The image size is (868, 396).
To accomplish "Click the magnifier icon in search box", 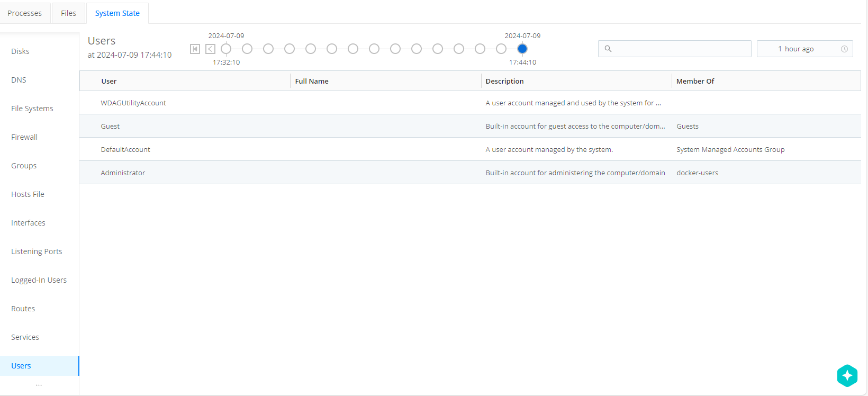I will click(x=608, y=49).
